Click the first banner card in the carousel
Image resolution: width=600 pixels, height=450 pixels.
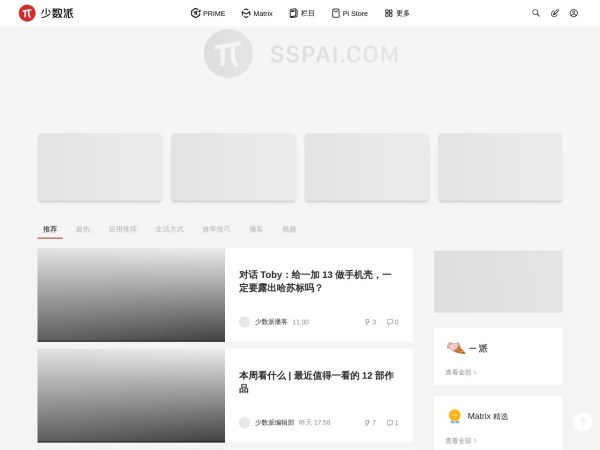coord(100,167)
